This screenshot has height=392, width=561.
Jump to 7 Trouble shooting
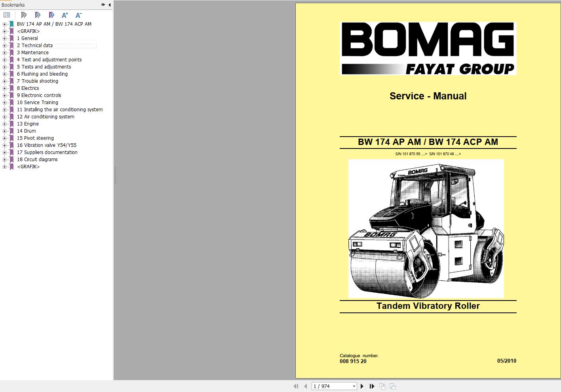click(38, 81)
